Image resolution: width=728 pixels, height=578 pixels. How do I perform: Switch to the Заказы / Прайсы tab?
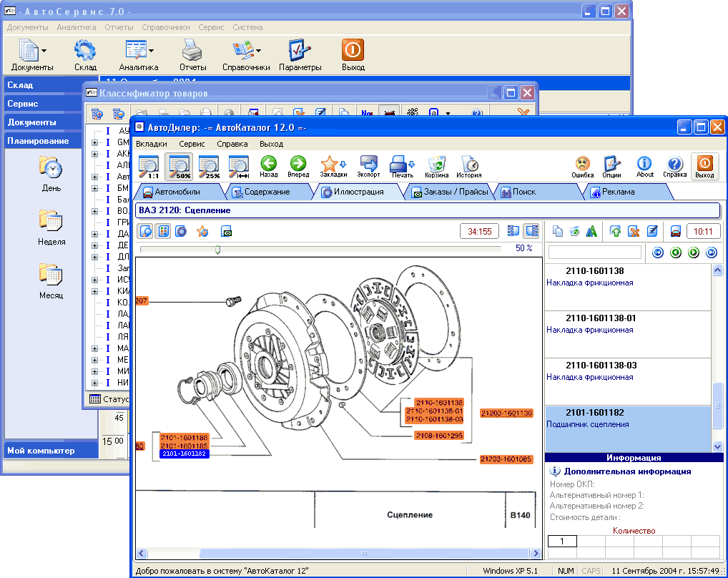(x=451, y=192)
